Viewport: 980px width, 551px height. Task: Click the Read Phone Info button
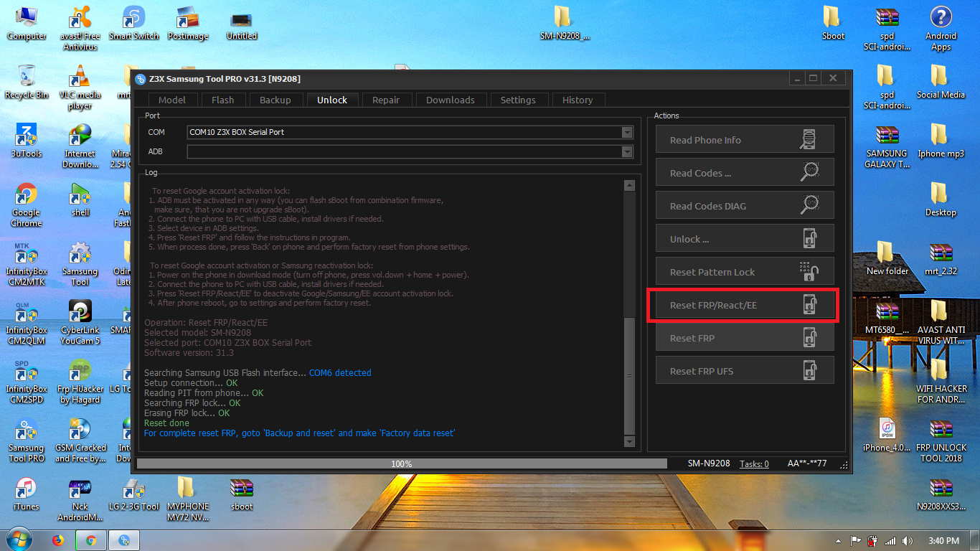[745, 140]
